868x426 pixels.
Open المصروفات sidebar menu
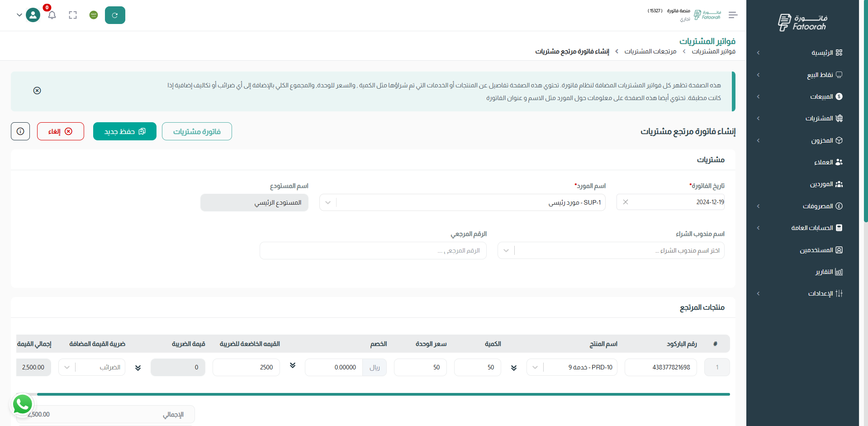click(822, 206)
